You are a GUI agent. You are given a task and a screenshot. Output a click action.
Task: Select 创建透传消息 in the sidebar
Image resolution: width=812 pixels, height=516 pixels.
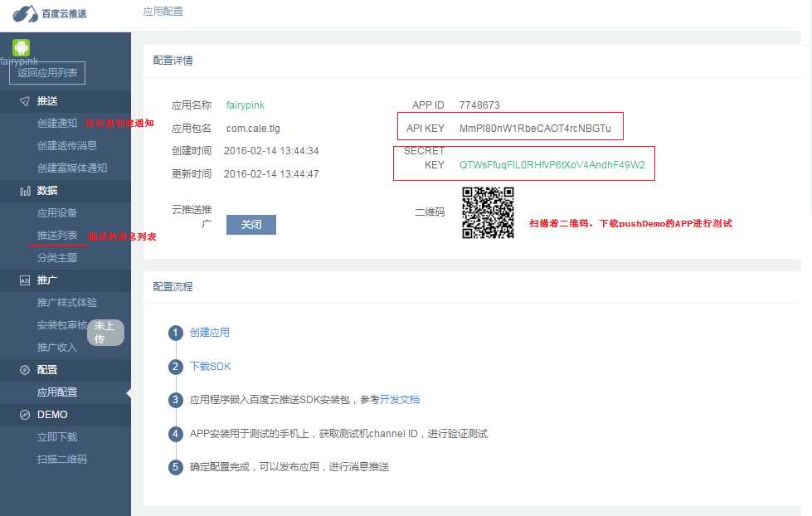pos(67,145)
